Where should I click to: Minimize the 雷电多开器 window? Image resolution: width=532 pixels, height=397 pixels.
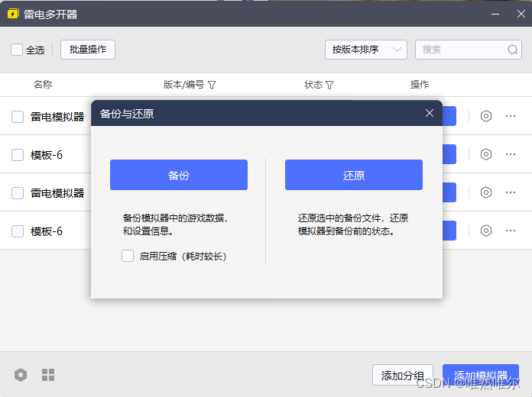point(495,14)
